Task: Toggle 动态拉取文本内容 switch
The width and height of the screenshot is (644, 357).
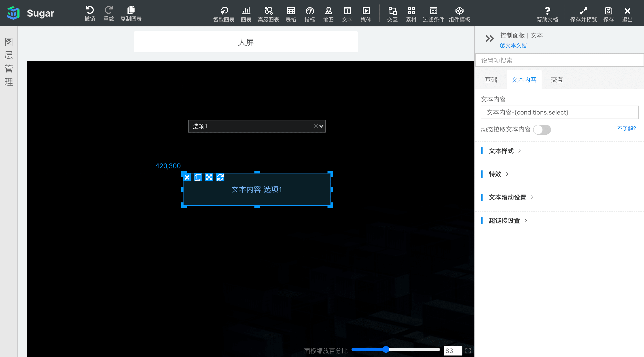Action: pyautogui.click(x=542, y=130)
